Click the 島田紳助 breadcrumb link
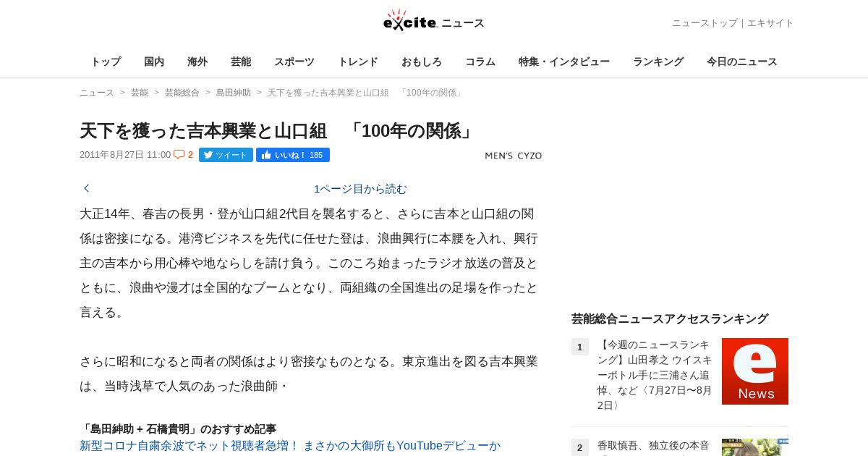 [234, 93]
